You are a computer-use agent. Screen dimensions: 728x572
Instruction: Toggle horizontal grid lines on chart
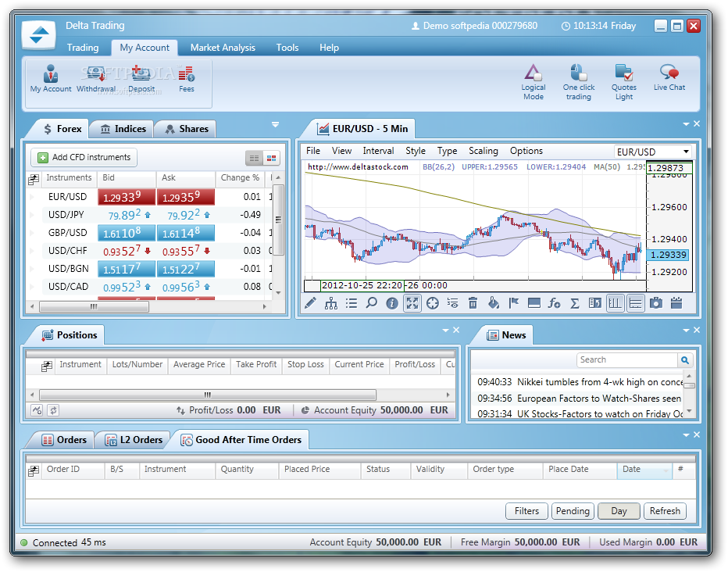[636, 303]
